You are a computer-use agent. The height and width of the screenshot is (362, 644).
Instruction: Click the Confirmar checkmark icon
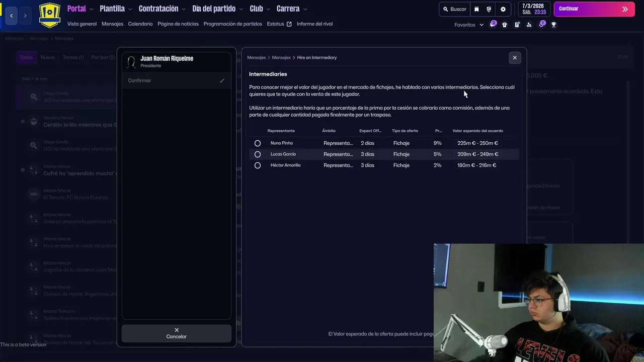[222, 80]
